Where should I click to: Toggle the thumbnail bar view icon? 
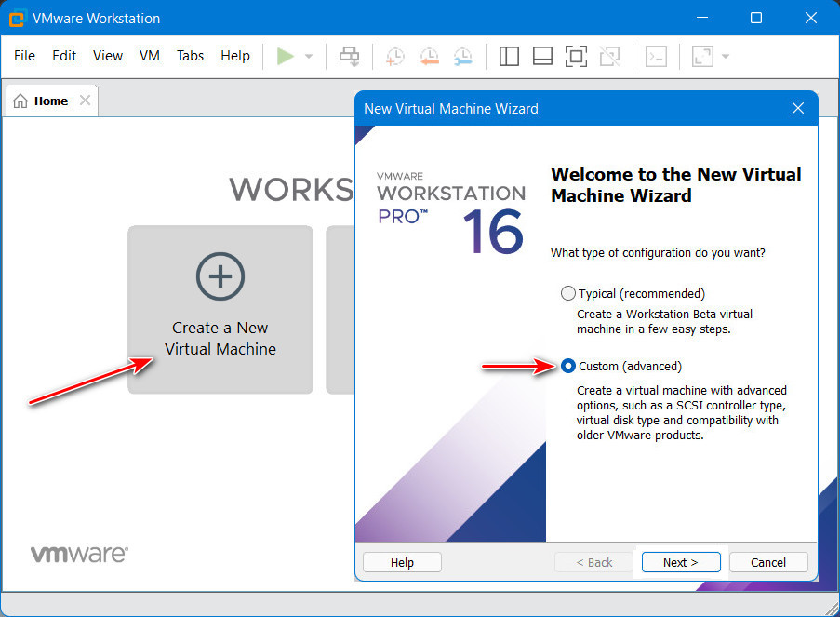click(x=542, y=56)
